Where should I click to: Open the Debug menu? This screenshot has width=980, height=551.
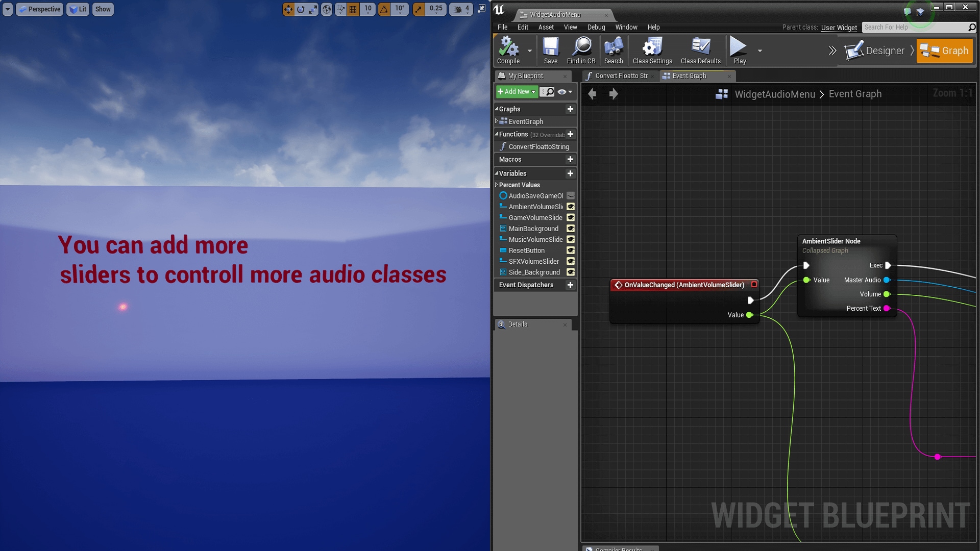pos(596,27)
